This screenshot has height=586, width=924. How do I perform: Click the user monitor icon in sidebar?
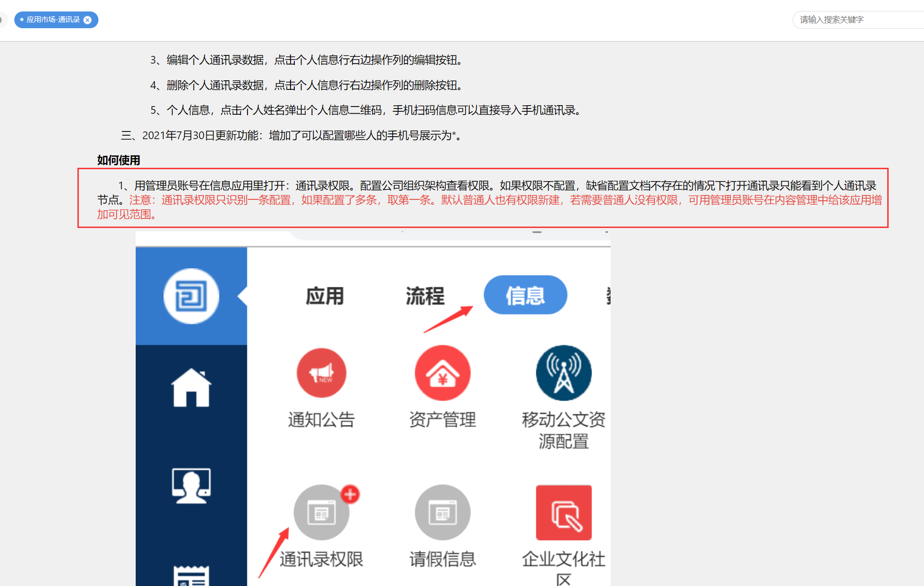tap(191, 485)
